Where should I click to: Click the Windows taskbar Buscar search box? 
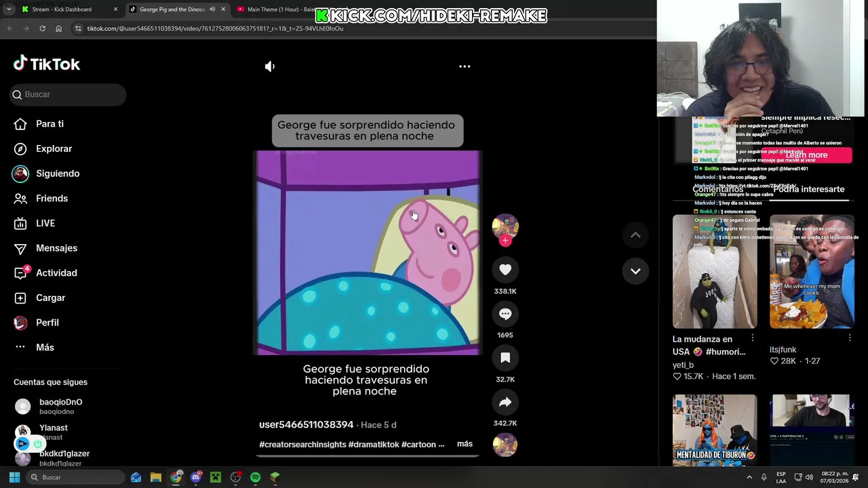pos(75,477)
